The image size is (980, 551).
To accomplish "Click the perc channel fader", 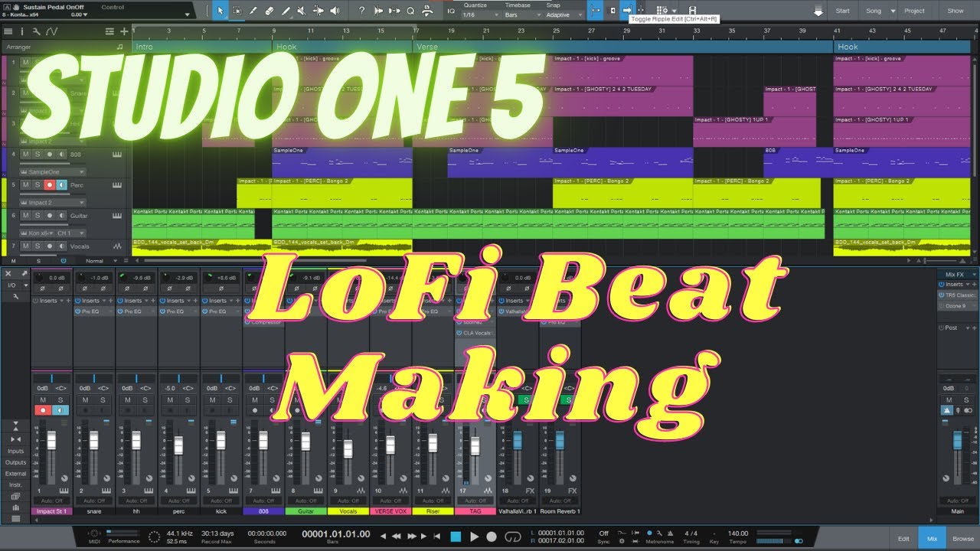I will 178,445.
